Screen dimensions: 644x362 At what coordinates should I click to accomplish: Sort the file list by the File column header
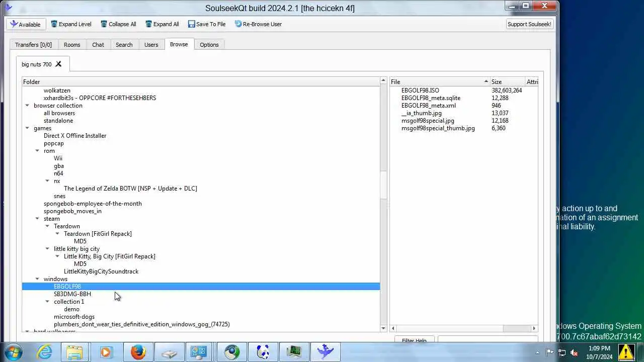(x=439, y=82)
